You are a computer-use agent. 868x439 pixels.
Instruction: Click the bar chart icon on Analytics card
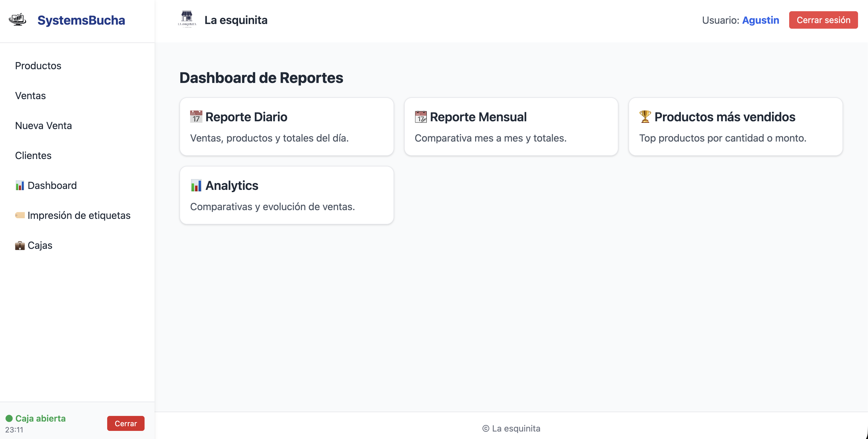[196, 186]
